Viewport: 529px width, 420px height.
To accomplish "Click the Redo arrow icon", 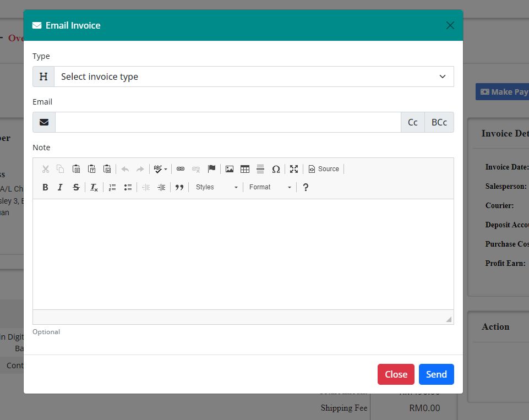I will pyautogui.click(x=140, y=169).
